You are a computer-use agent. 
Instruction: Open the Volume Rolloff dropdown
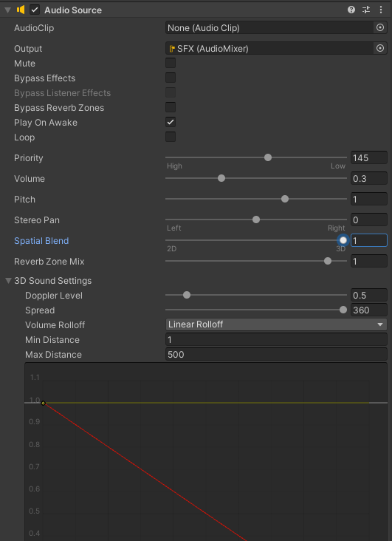tap(276, 324)
